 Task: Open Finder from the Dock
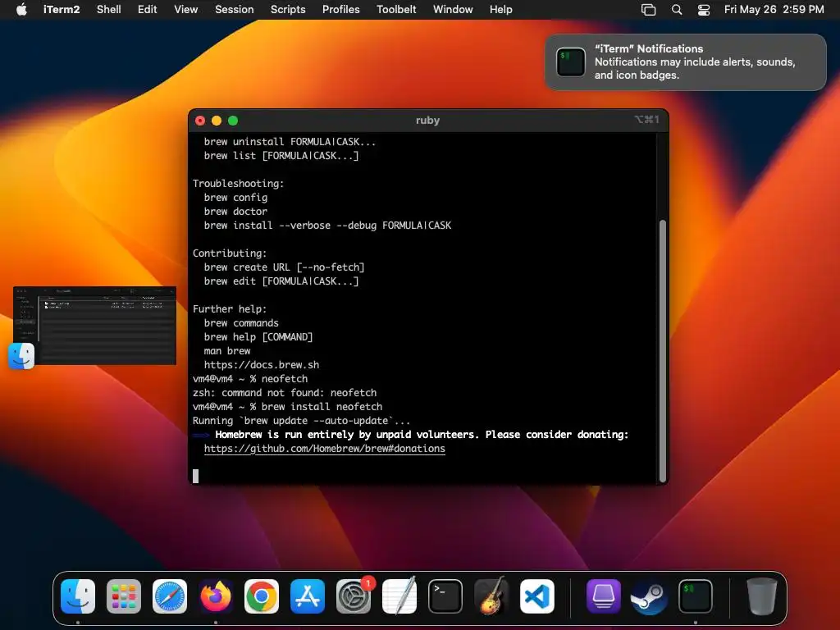coord(78,596)
